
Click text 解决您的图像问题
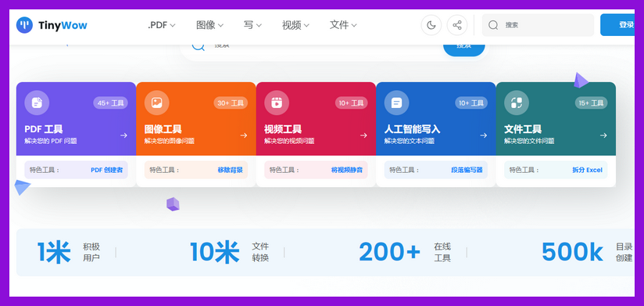pos(170,141)
